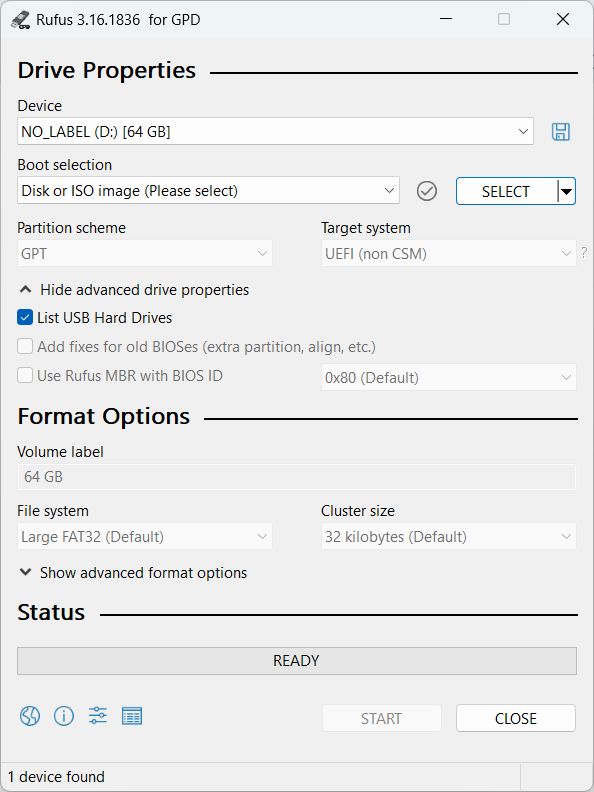Open application settings sliders icon
The height and width of the screenshot is (792, 594).
97,715
